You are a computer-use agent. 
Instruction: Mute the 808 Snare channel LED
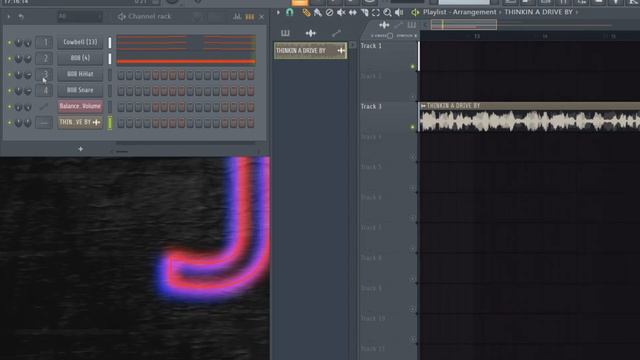point(9,91)
